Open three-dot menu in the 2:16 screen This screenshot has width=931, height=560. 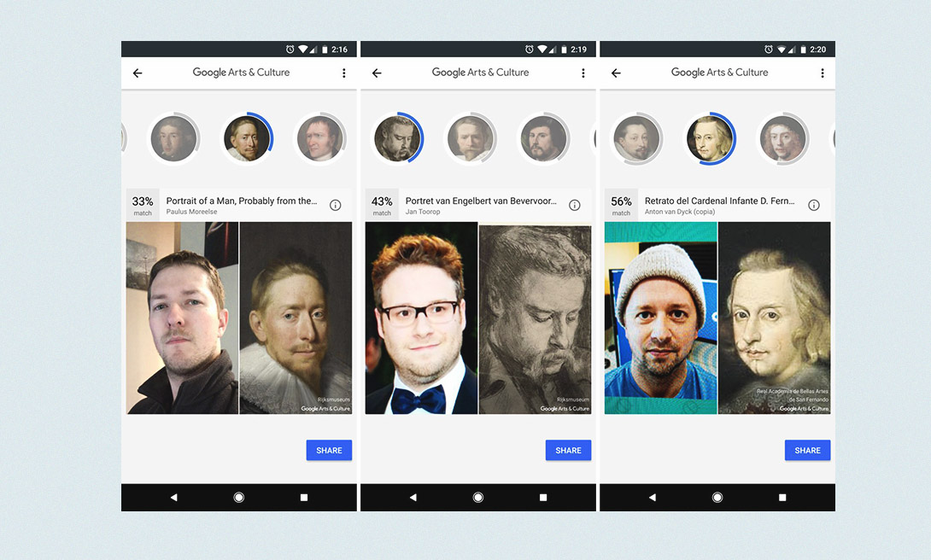pos(343,73)
